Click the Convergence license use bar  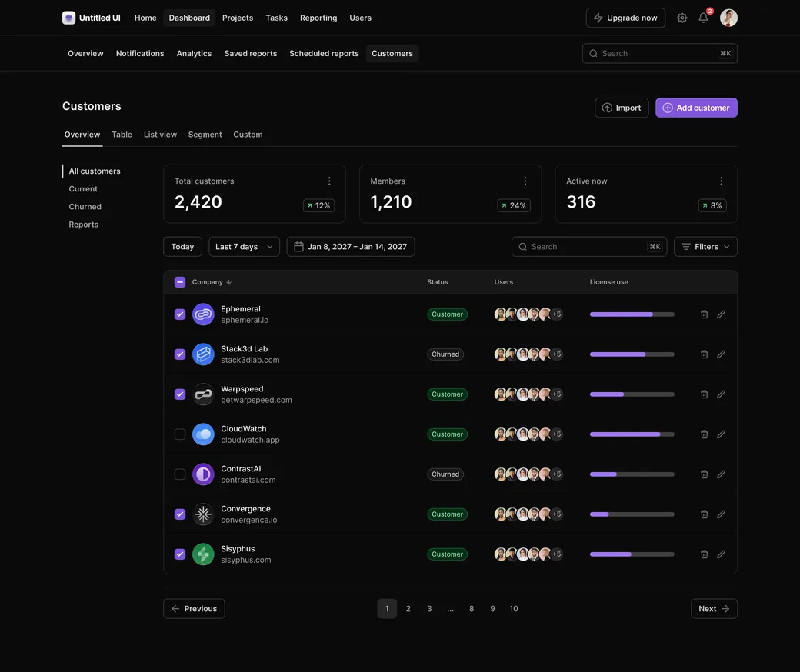pyautogui.click(x=632, y=514)
